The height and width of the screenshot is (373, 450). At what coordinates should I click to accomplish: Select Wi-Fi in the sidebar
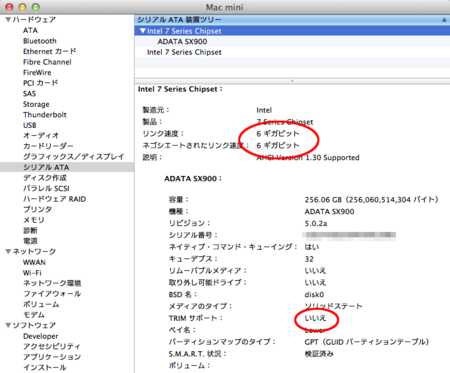[x=32, y=273]
